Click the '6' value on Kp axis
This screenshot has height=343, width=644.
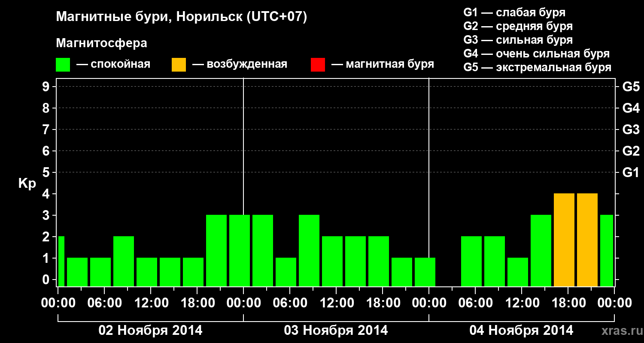coord(47,151)
